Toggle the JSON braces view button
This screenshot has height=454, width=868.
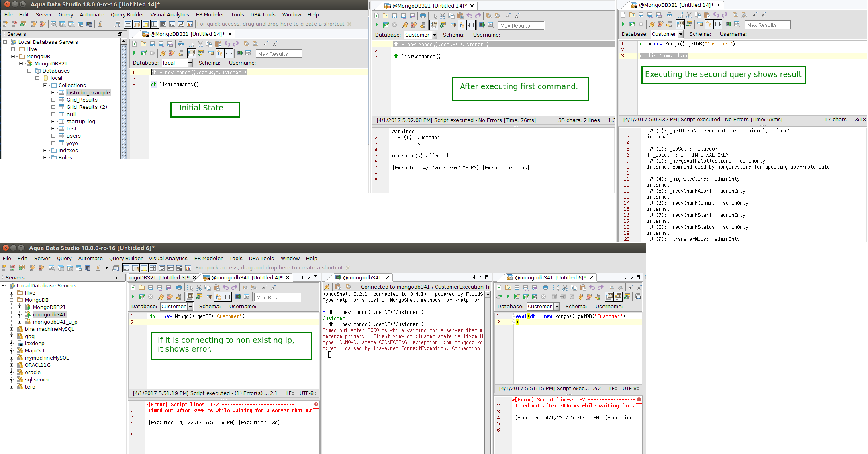coord(229,53)
